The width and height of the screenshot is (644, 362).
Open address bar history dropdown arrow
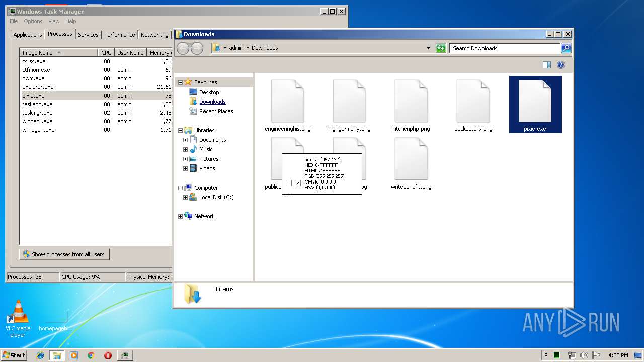pyautogui.click(x=428, y=48)
